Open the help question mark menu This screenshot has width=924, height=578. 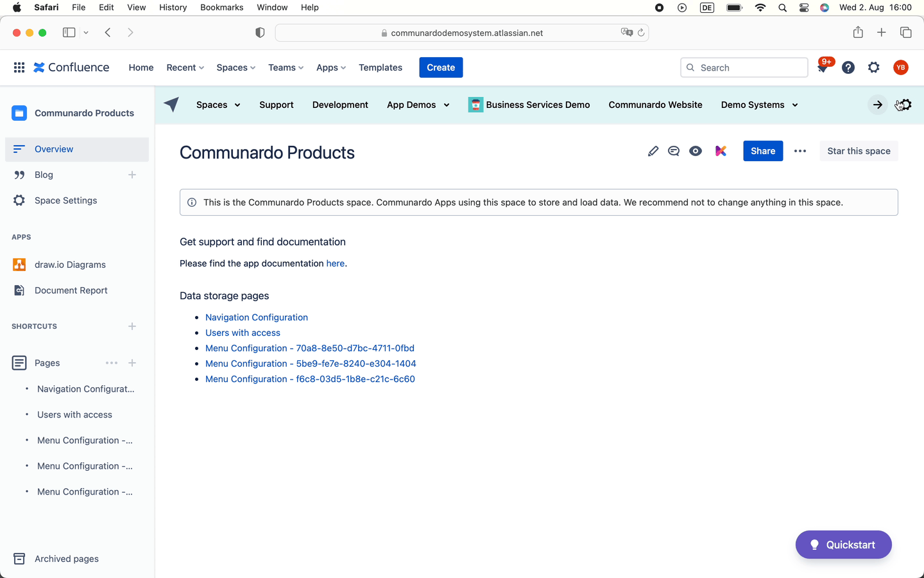(848, 67)
